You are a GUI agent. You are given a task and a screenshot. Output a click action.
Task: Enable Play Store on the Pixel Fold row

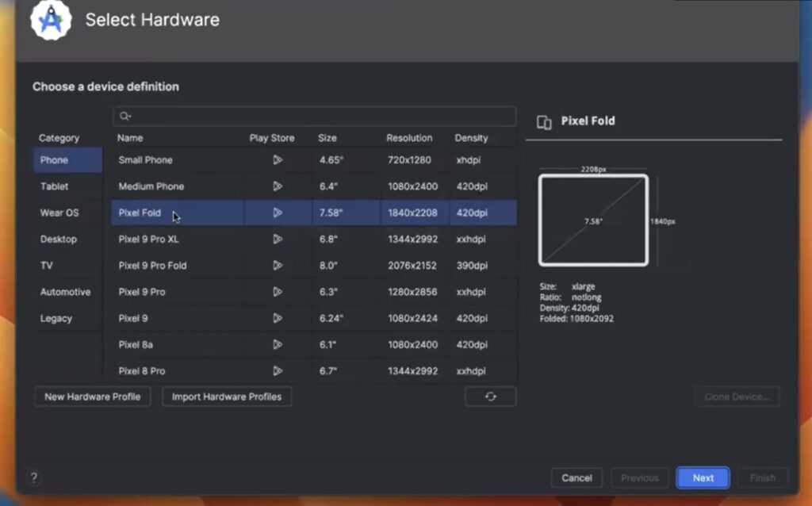pos(278,213)
